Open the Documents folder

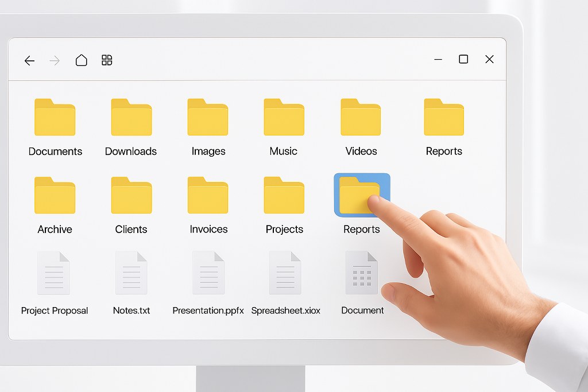coord(55,118)
